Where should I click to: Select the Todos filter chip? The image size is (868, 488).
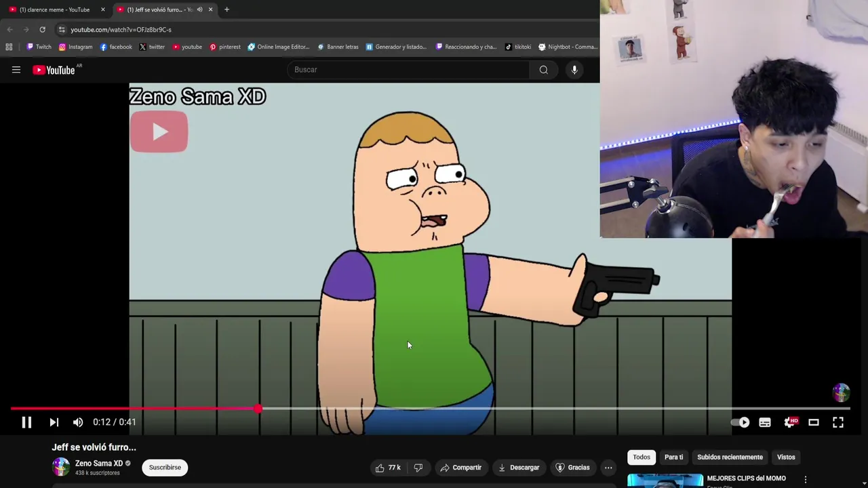coord(642,457)
